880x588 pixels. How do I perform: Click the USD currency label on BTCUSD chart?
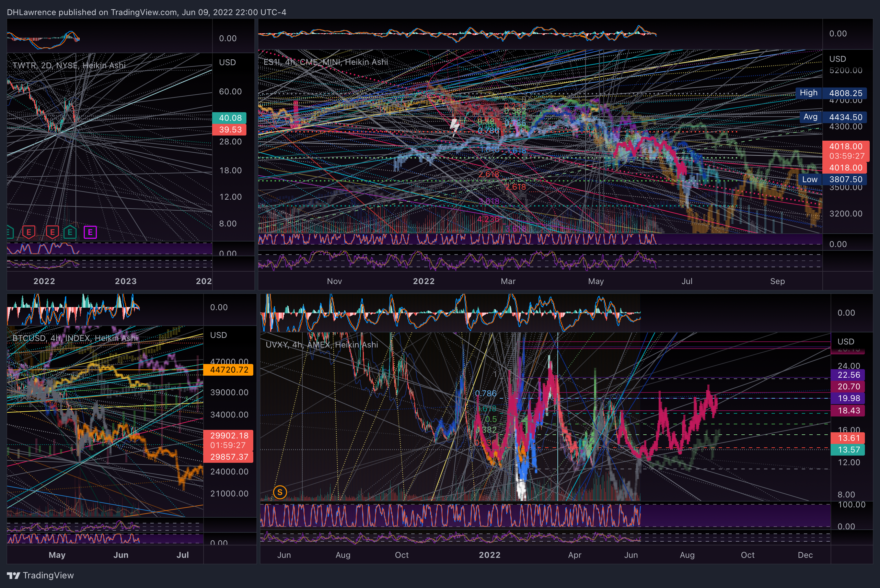pos(218,335)
